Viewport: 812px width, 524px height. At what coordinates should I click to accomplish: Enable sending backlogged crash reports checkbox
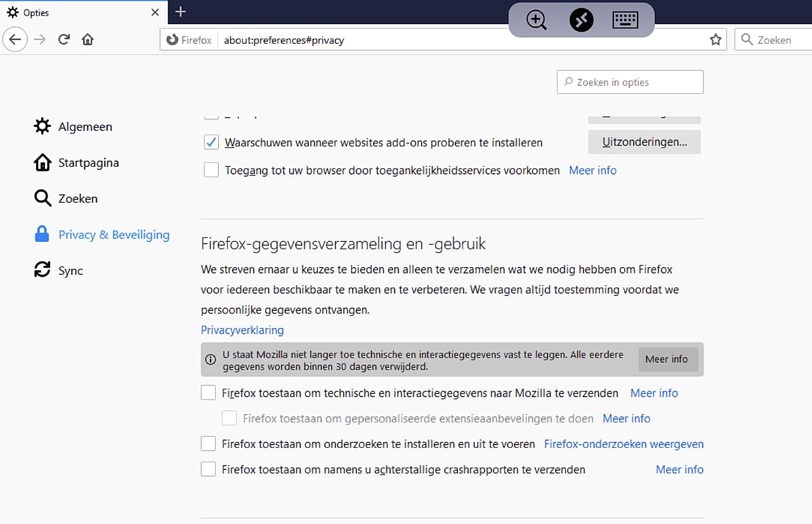pyautogui.click(x=208, y=469)
